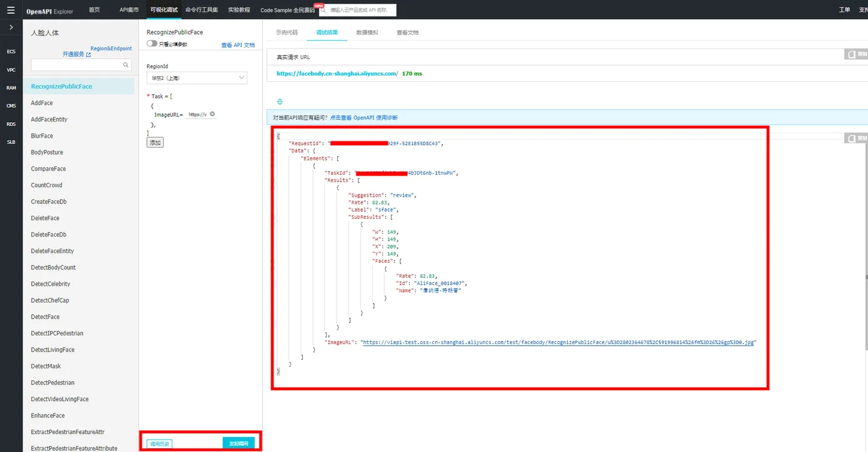Copy the JSON response result
Image resolution: width=868 pixels, height=452 pixels.
click(x=856, y=138)
